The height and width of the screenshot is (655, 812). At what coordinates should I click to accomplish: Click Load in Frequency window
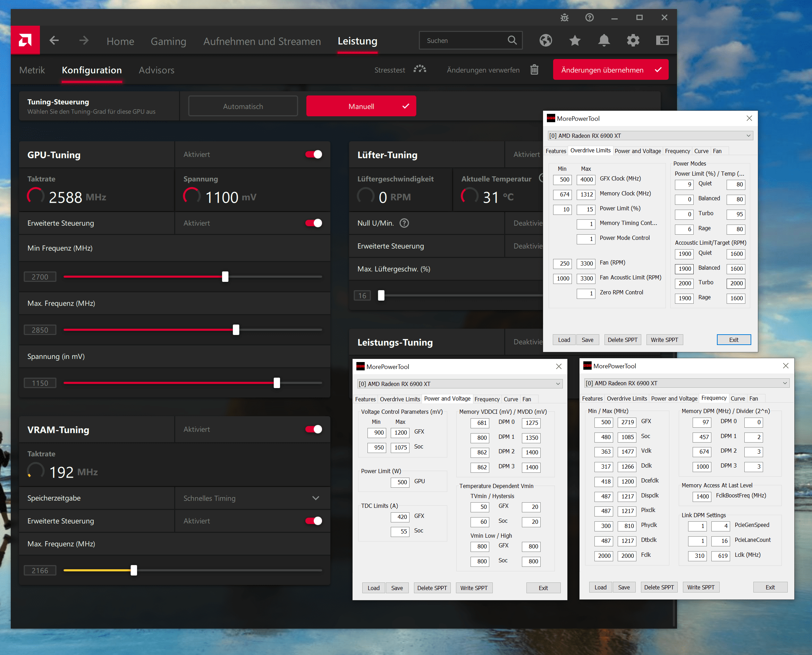click(600, 587)
